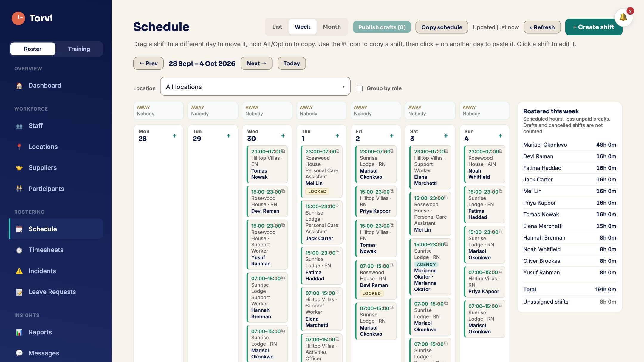Open Devi Raman's locked Friday 07:00 shift
This screenshot has width=644, height=362.
[x=376, y=279]
